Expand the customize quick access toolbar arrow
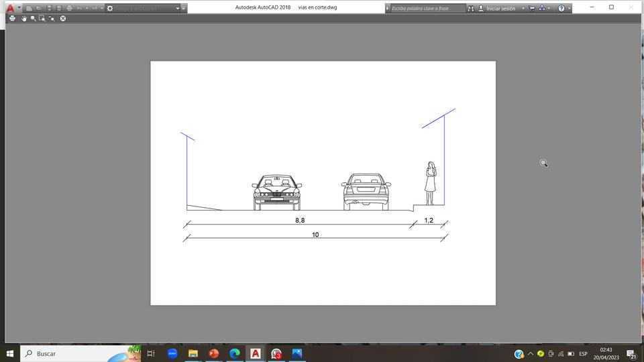 coord(184,8)
